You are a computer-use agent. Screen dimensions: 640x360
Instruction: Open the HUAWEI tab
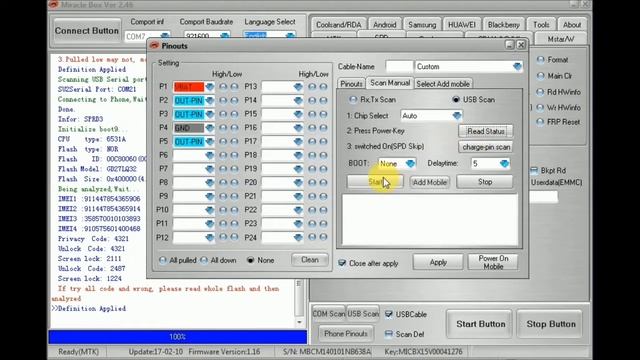pyautogui.click(x=462, y=25)
